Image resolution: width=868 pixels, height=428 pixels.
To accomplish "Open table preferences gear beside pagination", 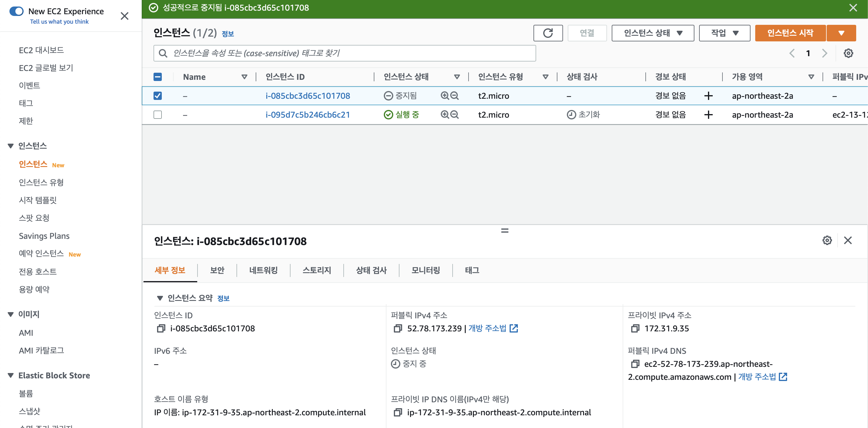I will coord(848,53).
